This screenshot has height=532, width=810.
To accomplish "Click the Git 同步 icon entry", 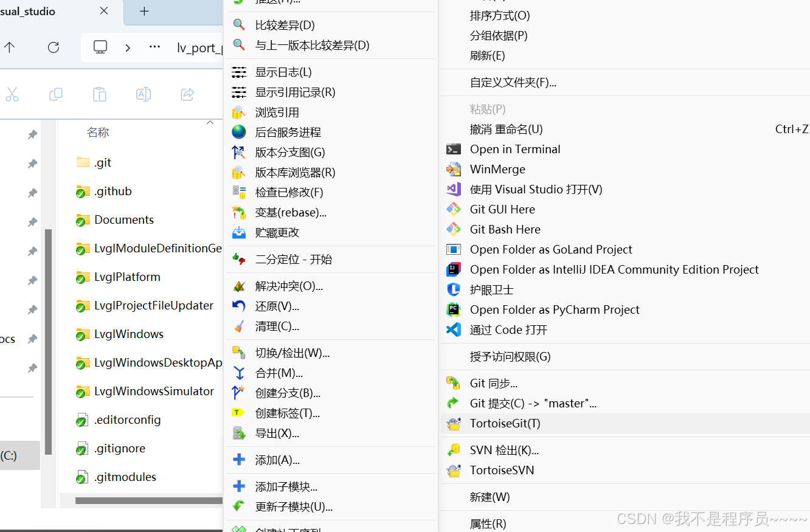I will pyautogui.click(x=454, y=383).
